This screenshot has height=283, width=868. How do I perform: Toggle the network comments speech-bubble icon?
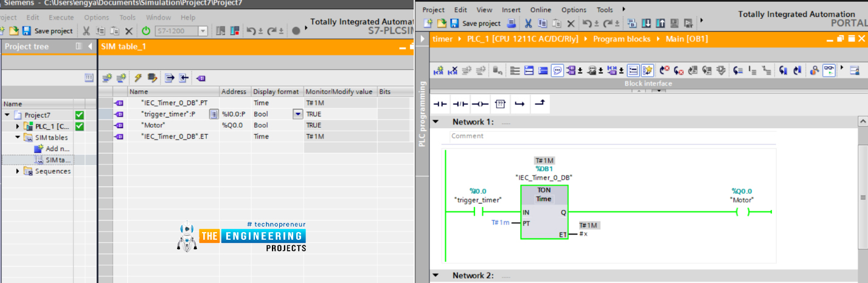557,71
